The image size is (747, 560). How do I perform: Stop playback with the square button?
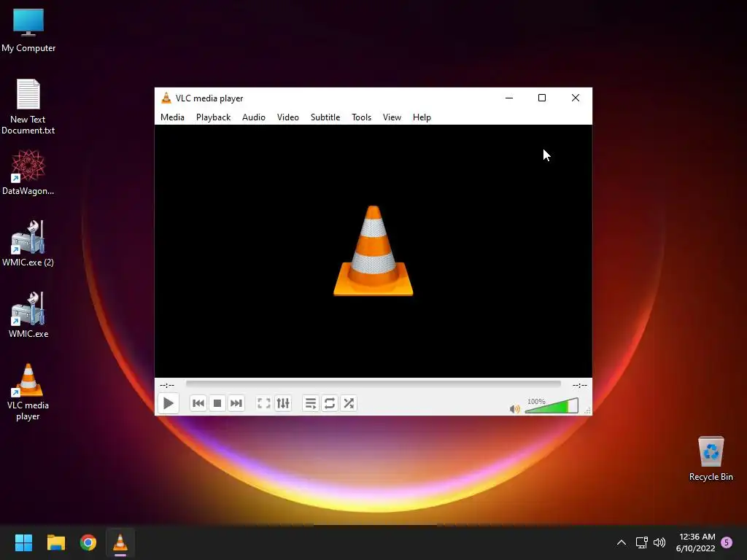[x=217, y=403]
